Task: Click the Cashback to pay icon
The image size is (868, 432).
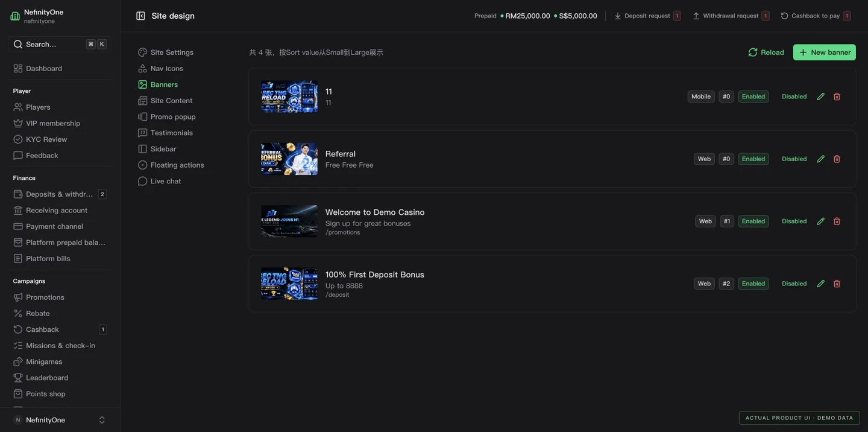Action: click(x=784, y=16)
